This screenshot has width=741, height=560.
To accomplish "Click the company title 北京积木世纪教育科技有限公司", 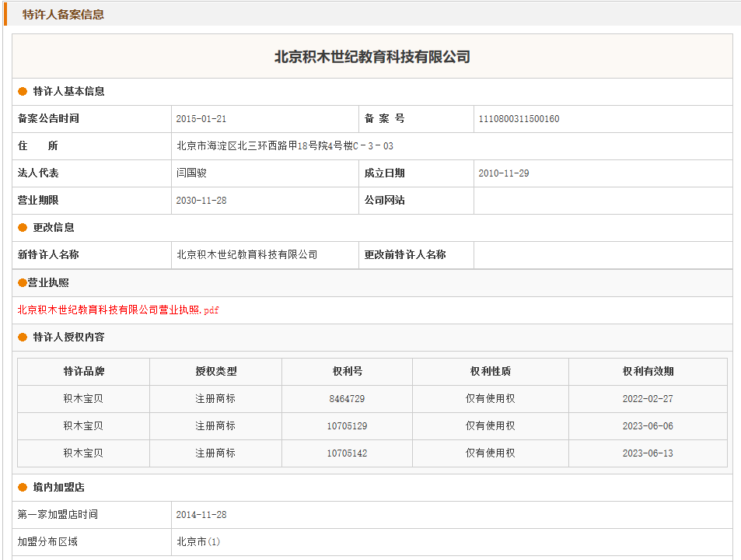I will pos(372,57).
